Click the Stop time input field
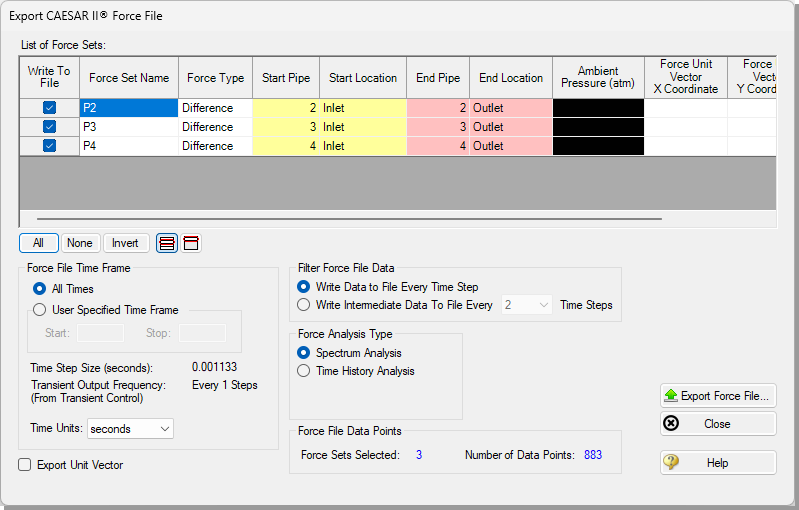 202,333
